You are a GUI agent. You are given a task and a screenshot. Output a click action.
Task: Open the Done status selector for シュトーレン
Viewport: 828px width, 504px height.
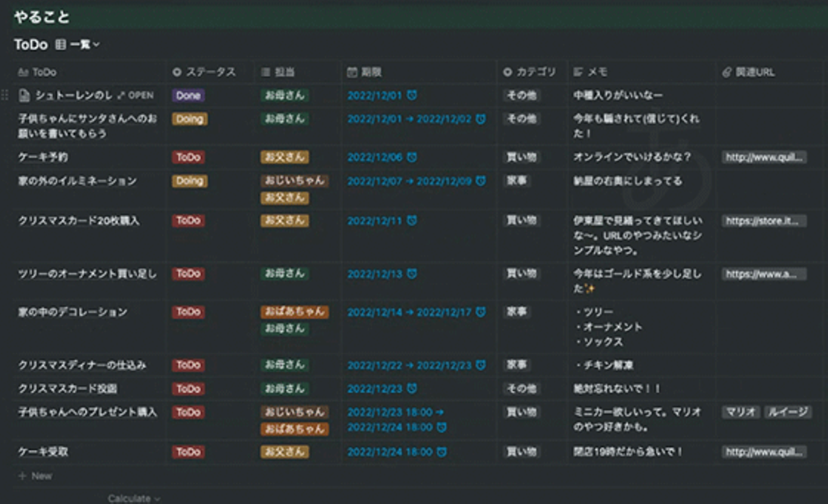[x=189, y=95]
